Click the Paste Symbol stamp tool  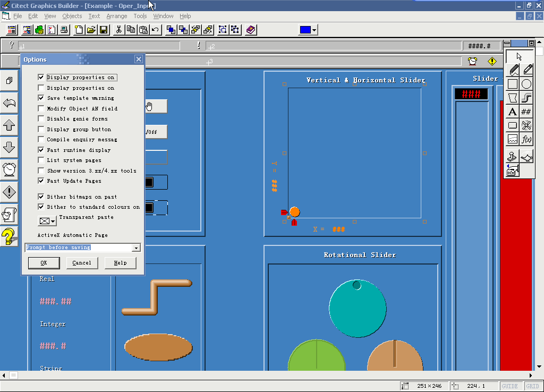click(x=513, y=157)
